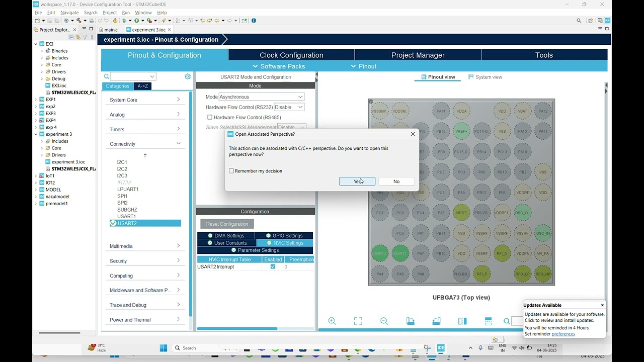Open the peripheral search combo box
The image size is (644, 362).
133,76
